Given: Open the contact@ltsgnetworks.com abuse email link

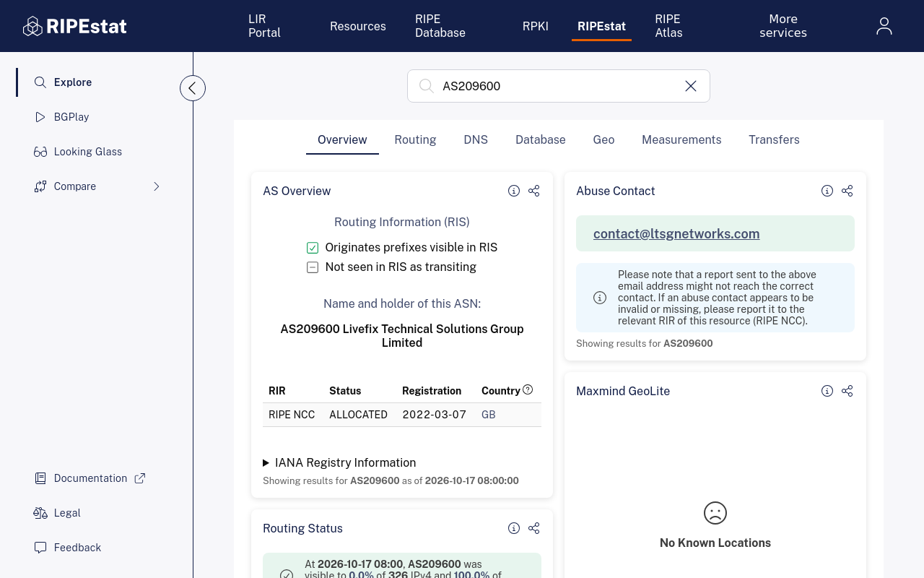Looking at the screenshot, I should click(x=676, y=233).
